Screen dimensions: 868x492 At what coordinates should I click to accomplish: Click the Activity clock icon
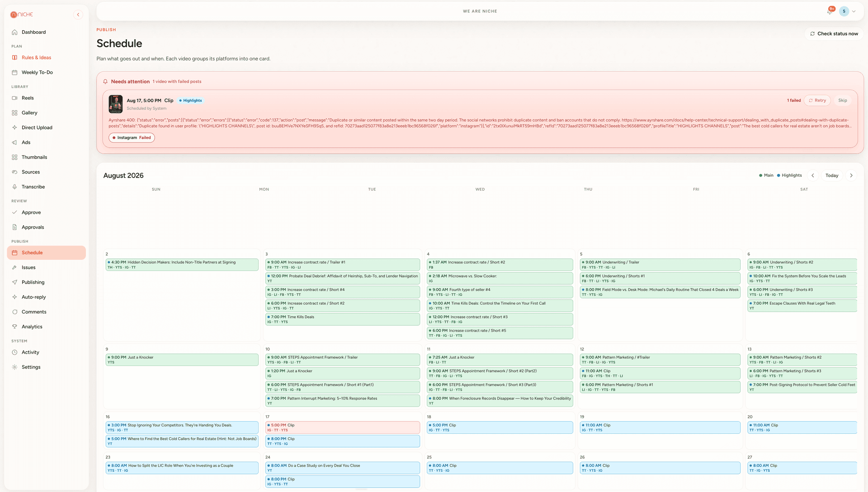(14, 352)
